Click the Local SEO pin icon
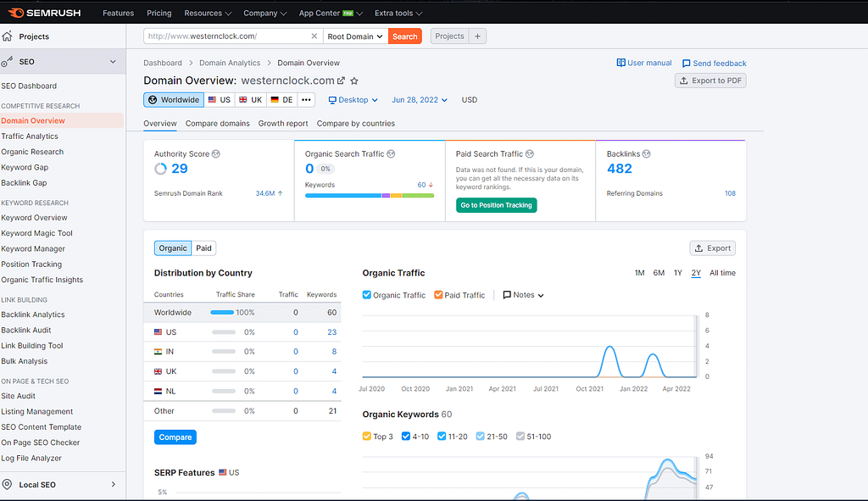Screen dimensions: 868x501 [x=7, y=484]
